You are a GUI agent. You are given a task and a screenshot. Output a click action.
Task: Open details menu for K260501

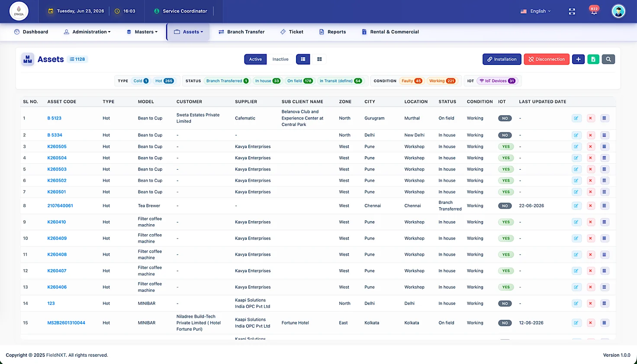point(605,192)
